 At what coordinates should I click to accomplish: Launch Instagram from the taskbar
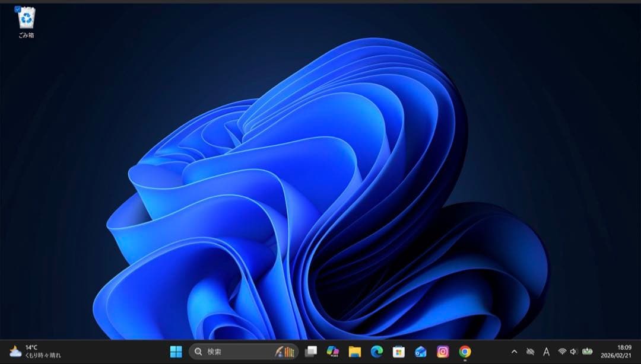pyautogui.click(x=443, y=352)
